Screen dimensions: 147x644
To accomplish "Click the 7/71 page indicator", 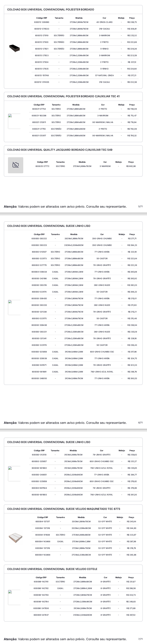I will 141,639.
